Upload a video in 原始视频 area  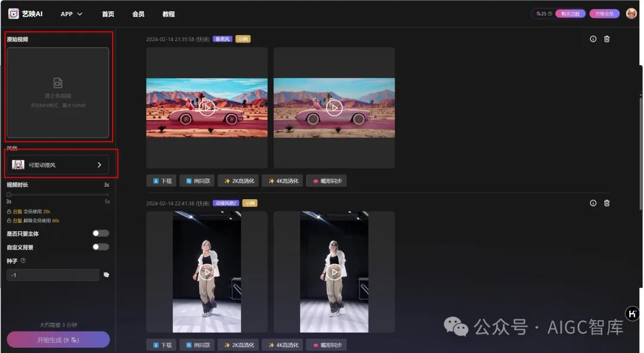(58, 92)
